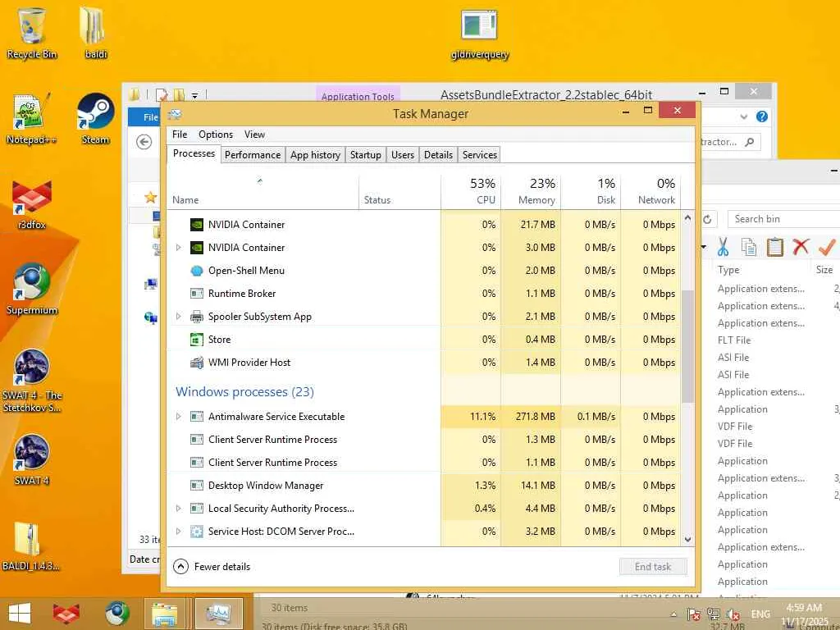Click the Explorer help question mark icon
This screenshot has width=840, height=630.
coord(762,116)
